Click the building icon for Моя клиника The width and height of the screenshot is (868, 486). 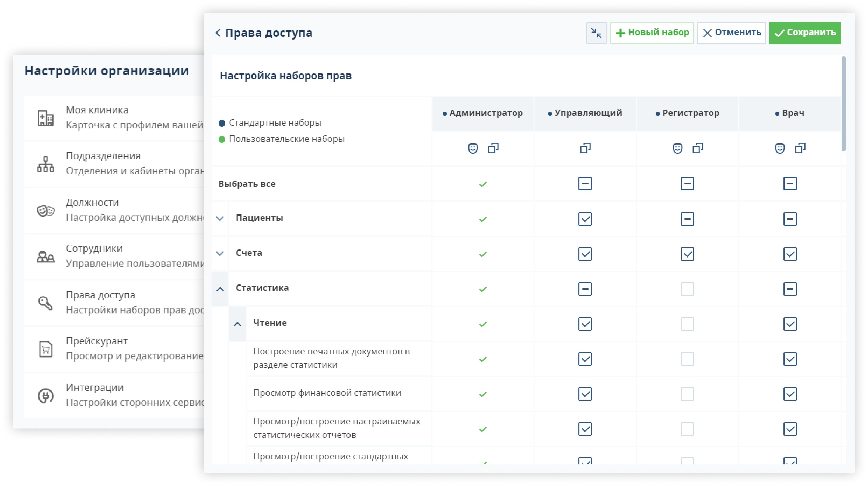(x=45, y=118)
